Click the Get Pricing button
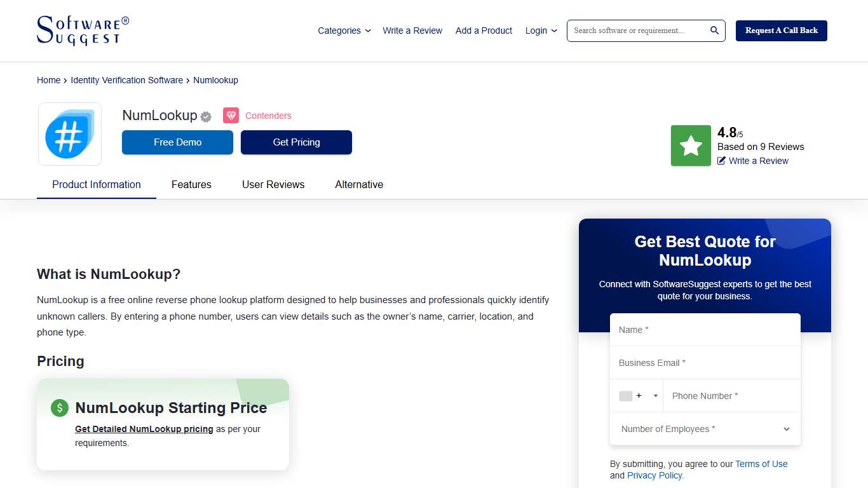The height and width of the screenshot is (488, 868). 296,142
